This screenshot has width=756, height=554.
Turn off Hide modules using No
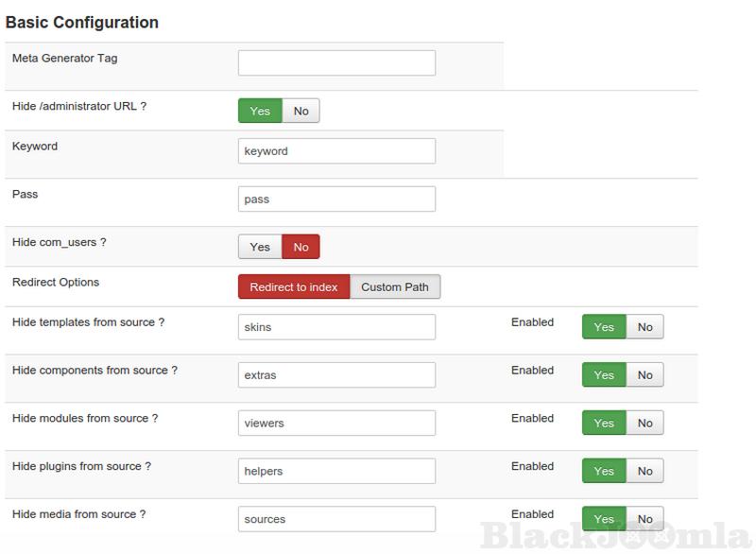click(644, 424)
